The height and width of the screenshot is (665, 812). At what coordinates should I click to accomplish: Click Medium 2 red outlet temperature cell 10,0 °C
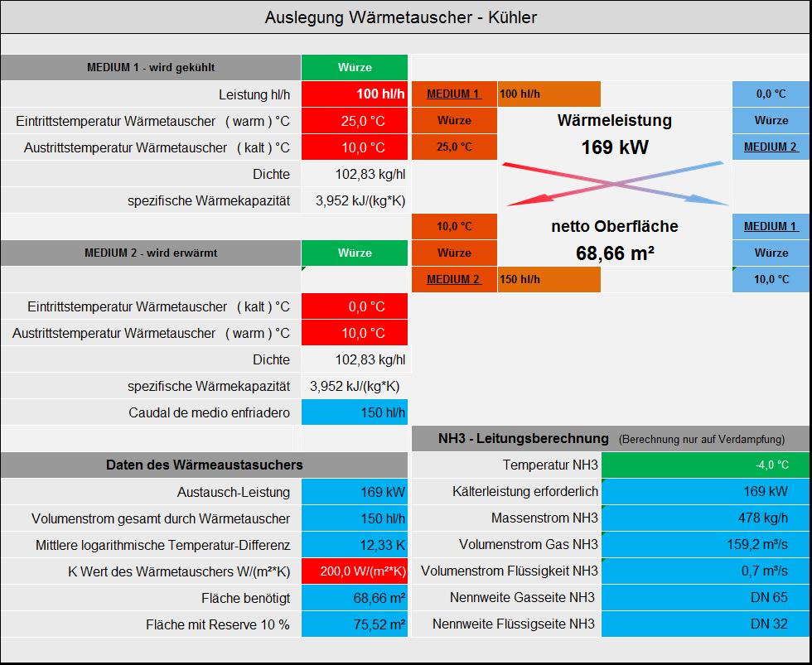355,333
